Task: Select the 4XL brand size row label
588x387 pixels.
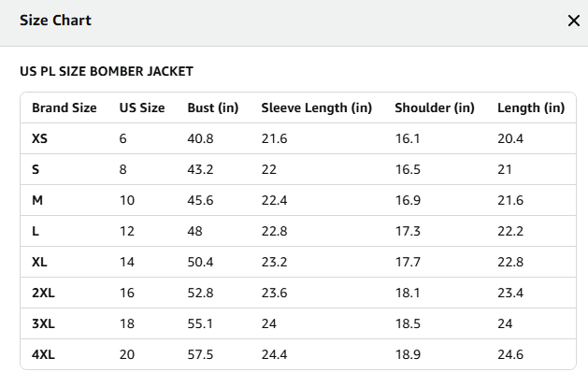Action: [43, 354]
